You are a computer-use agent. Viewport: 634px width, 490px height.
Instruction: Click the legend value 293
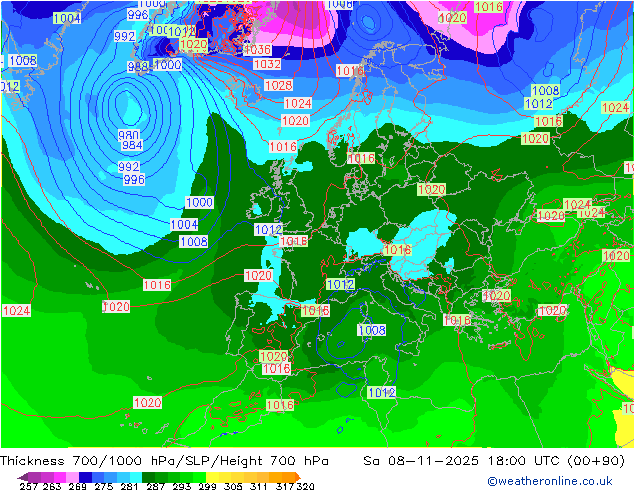[x=181, y=486]
